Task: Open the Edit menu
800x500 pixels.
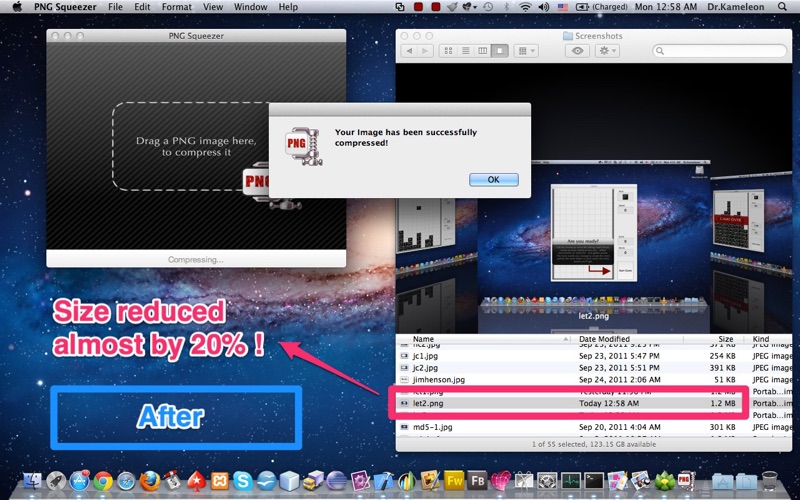Action: pos(142,7)
